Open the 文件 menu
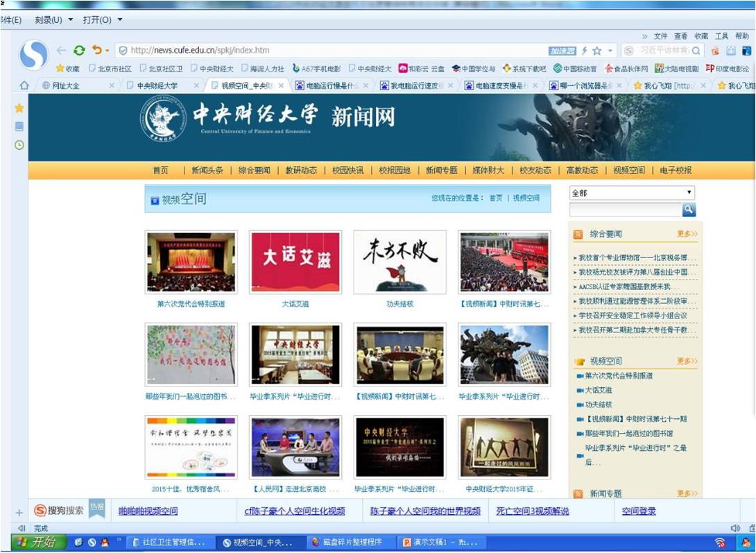The width and height of the screenshot is (756, 553). coord(660,36)
